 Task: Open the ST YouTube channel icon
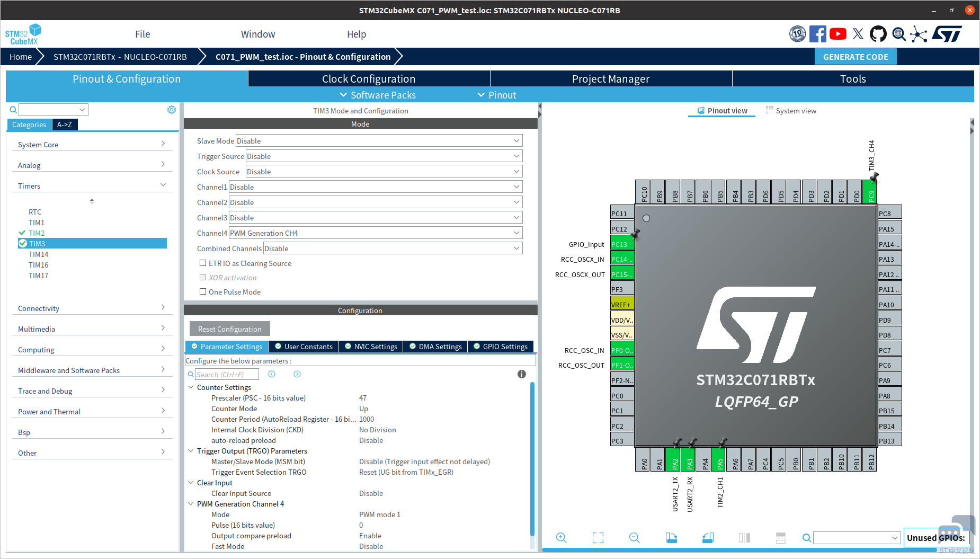[x=838, y=34]
